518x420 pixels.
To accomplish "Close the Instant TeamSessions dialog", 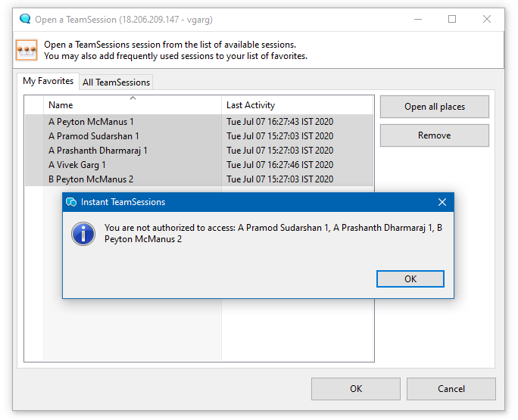I will [x=442, y=202].
